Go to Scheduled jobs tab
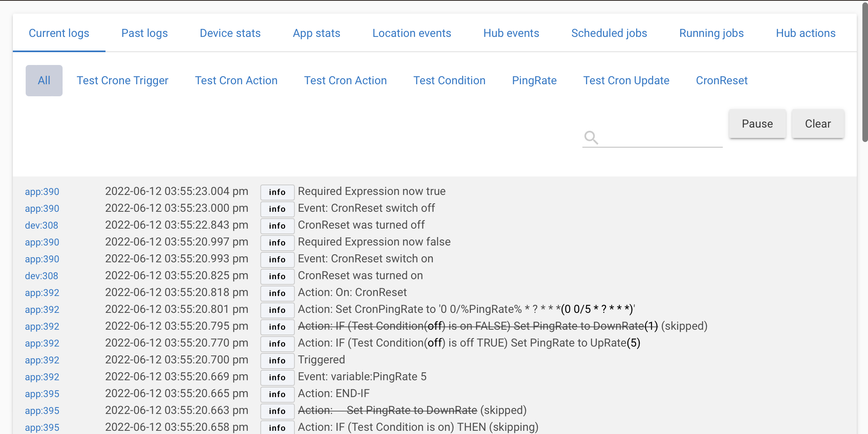The image size is (868, 434). tap(609, 33)
